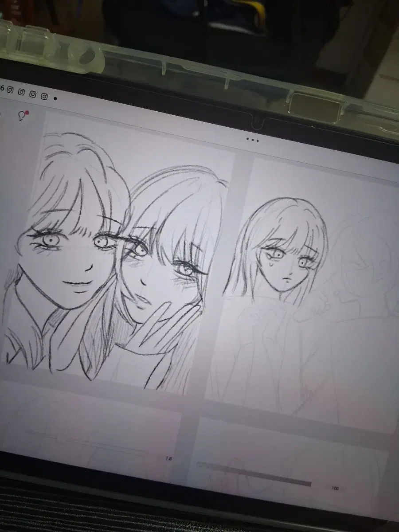Tap the red badge on the lightbulb
Viewport: 399px width, 532px height.
pyautogui.click(x=27, y=113)
